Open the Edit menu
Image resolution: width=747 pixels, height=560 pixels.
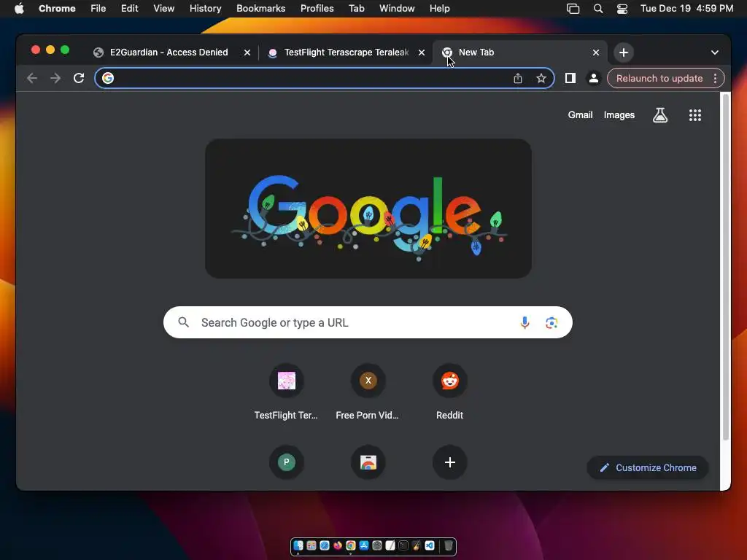pos(129,9)
